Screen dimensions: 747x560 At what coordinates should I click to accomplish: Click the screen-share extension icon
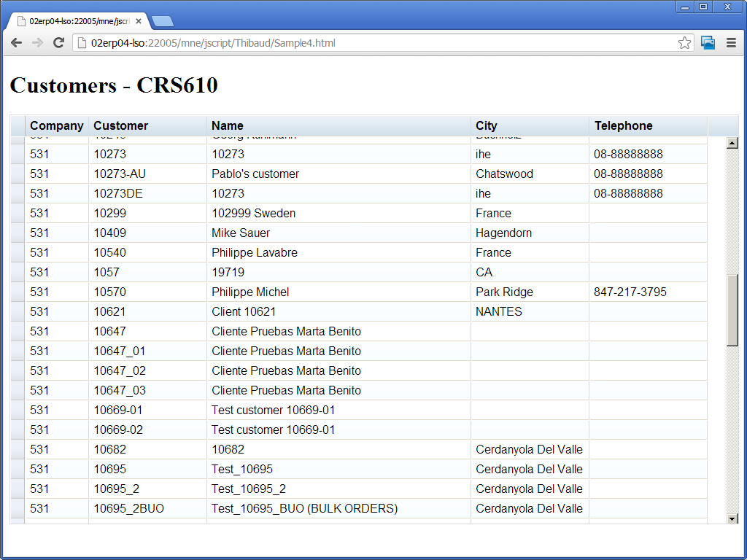tap(708, 43)
